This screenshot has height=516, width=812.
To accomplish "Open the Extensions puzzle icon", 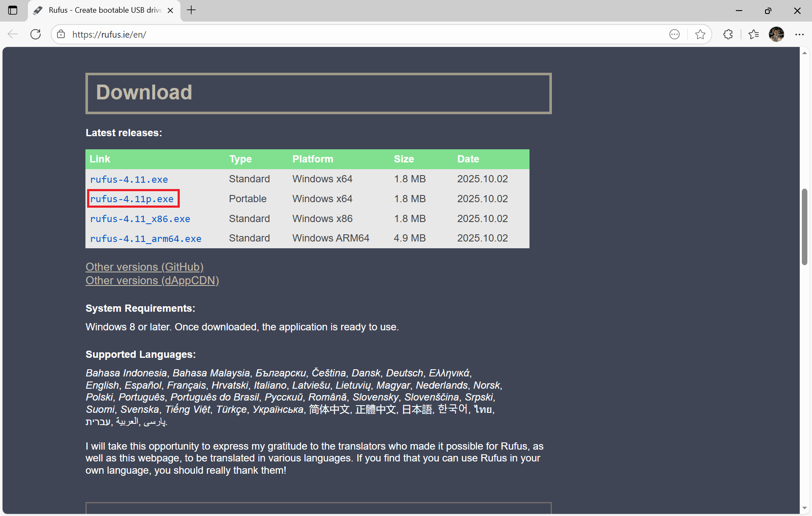I will (x=728, y=34).
